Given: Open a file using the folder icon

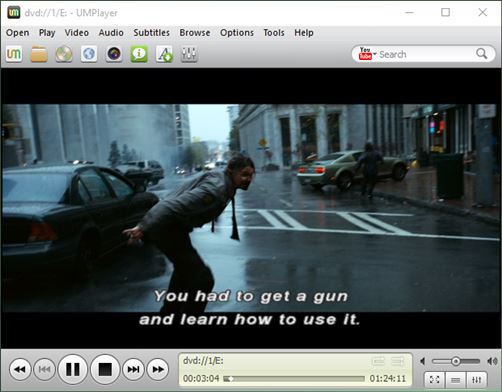Looking at the screenshot, I should pos(39,54).
